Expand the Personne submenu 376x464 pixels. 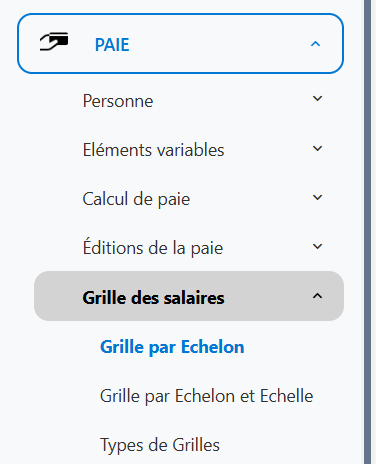coord(118,101)
